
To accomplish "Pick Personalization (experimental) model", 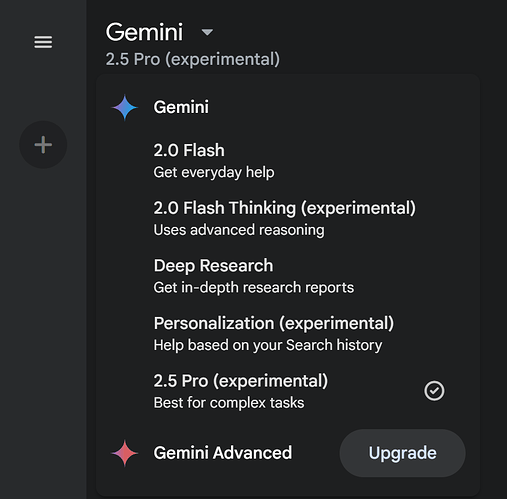I will click(x=288, y=334).
